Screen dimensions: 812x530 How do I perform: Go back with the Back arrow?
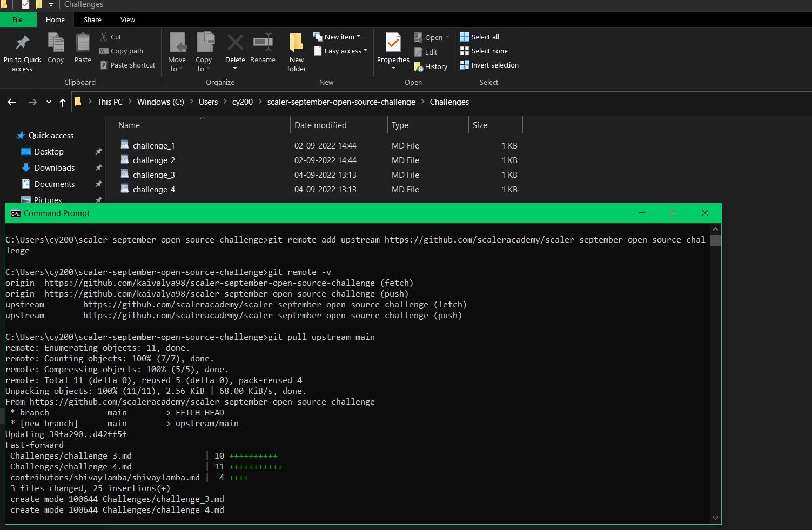(11, 102)
